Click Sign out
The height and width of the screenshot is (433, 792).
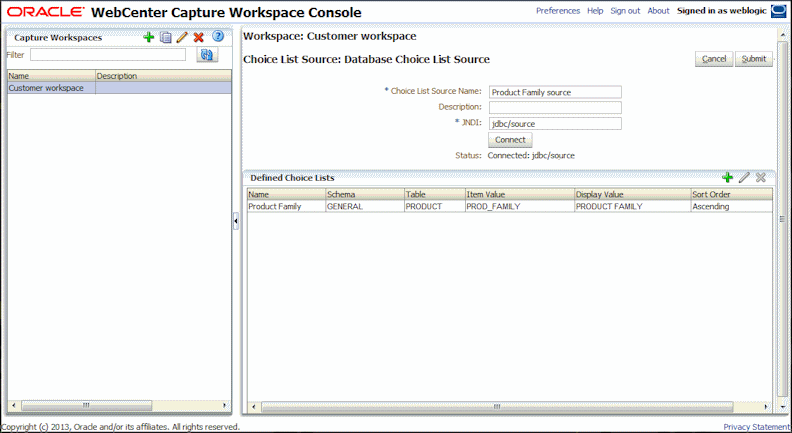(625, 11)
